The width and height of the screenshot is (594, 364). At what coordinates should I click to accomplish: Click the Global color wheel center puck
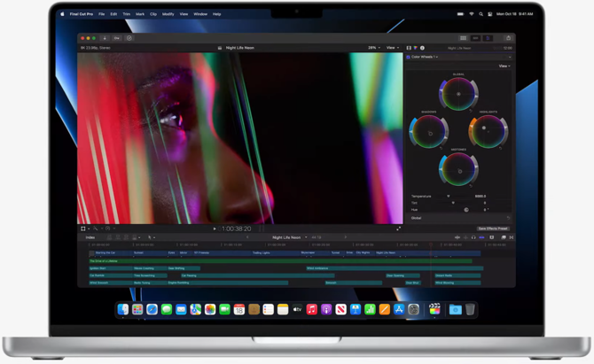[x=458, y=94]
